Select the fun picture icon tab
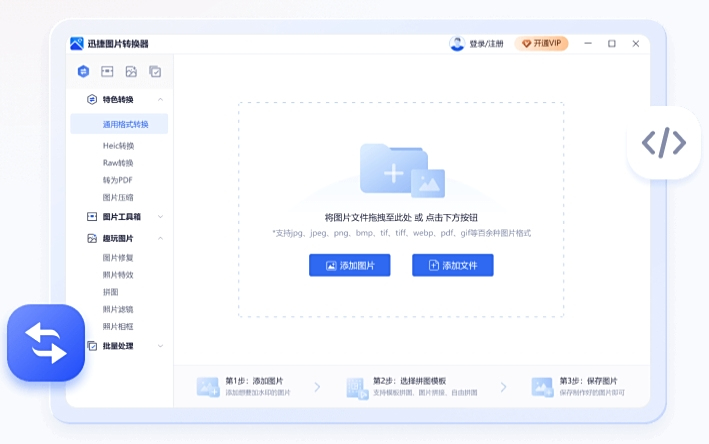 pyautogui.click(x=131, y=71)
